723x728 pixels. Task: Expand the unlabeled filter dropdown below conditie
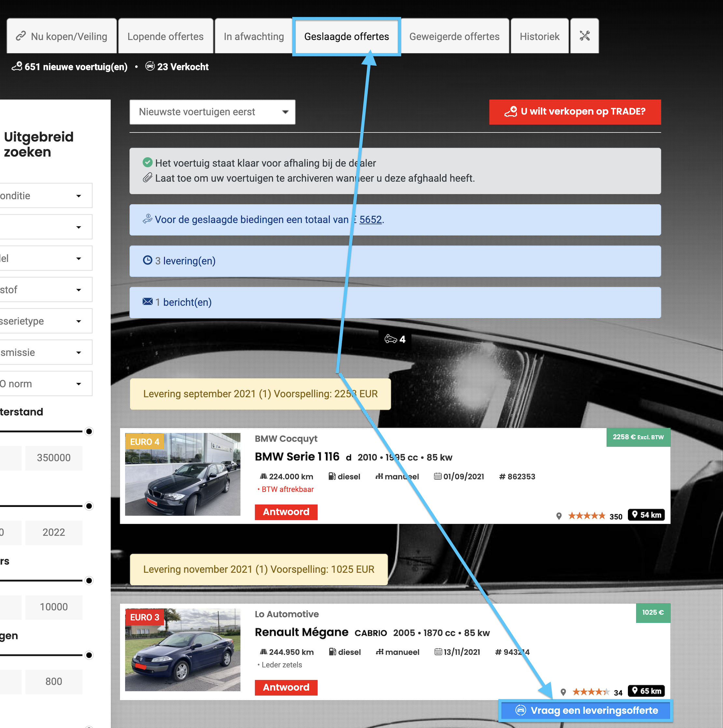click(46, 227)
